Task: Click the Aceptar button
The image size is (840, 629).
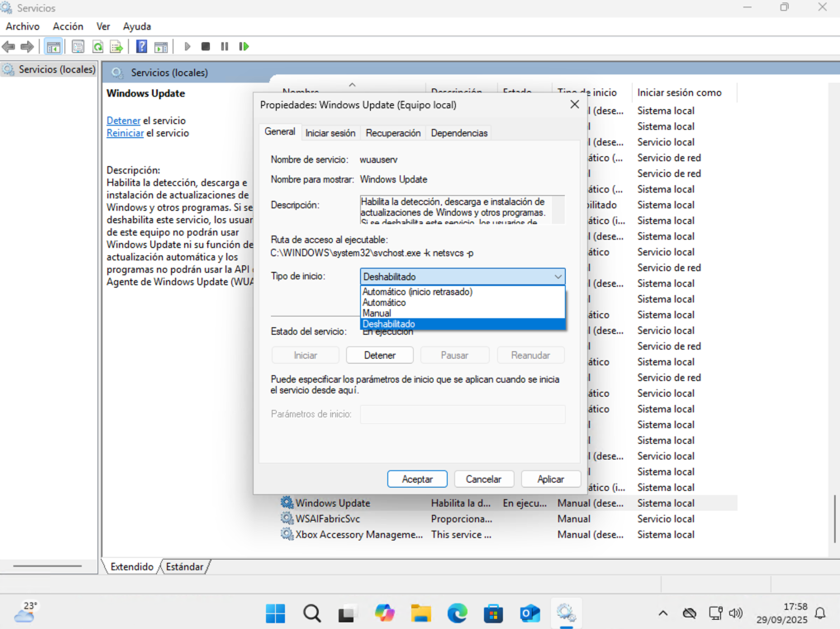Action: click(418, 479)
